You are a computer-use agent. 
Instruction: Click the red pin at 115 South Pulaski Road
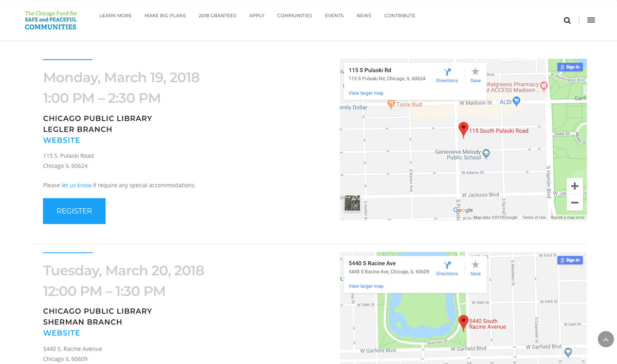463,129
